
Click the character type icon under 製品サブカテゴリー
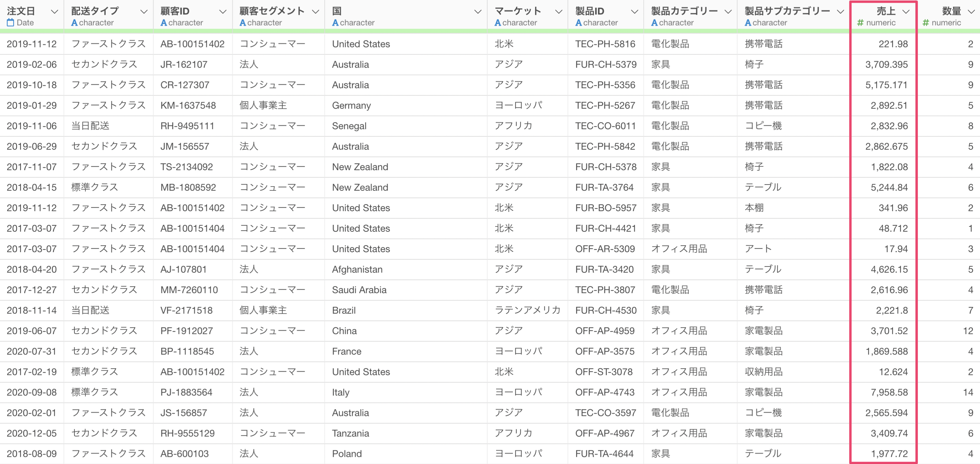748,23
